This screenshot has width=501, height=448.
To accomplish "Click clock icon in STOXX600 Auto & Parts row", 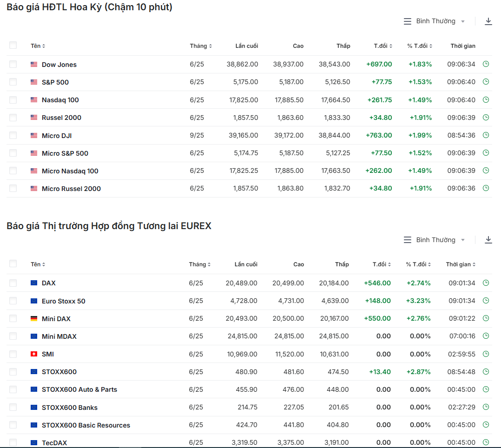I will [x=486, y=389].
